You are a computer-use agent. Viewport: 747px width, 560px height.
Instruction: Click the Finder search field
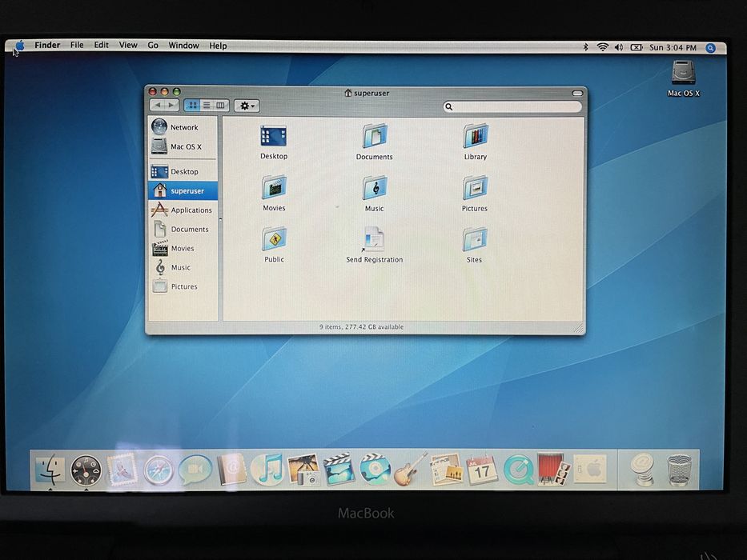[512, 106]
